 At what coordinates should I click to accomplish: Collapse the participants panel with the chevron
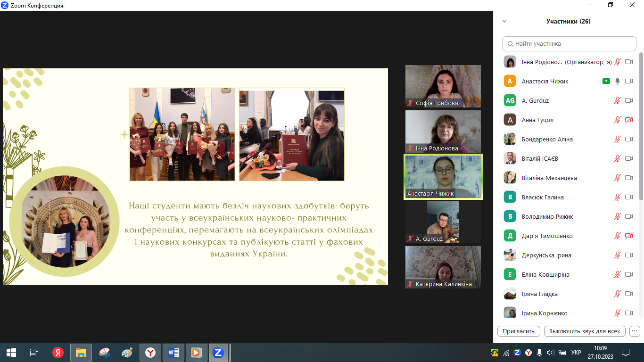tap(504, 21)
